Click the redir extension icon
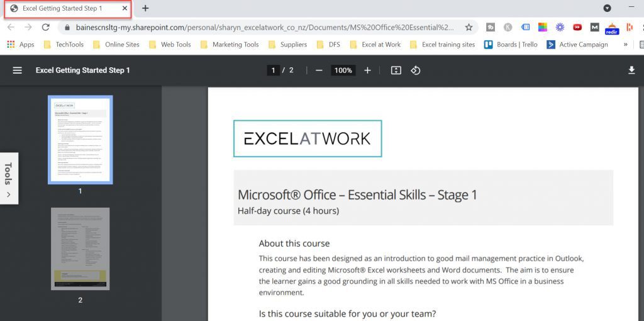This screenshot has height=321, width=644. pyautogui.click(x=612, y=28)
